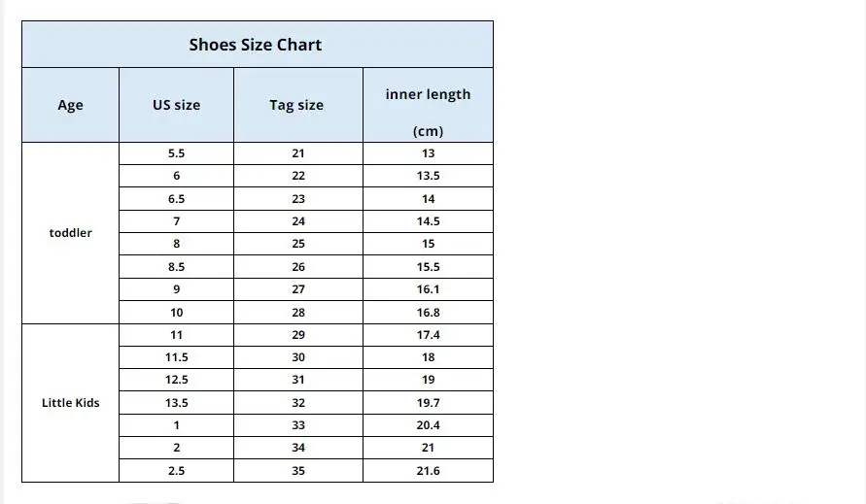Screen dimensions: 866x504
Task: Click inner length 16.1 cell
Action: (x=428, y=289)
